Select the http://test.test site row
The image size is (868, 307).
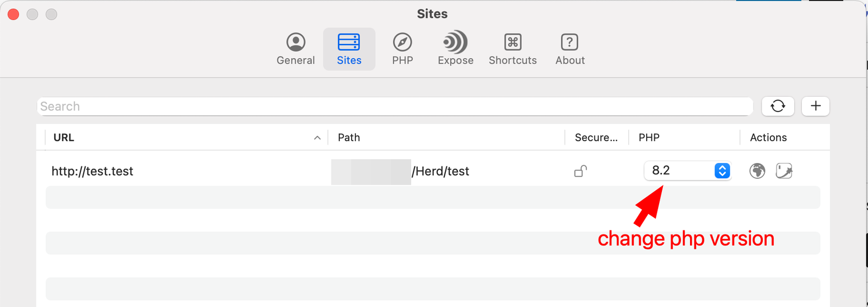pyautogui.click(x=92, y=171)
